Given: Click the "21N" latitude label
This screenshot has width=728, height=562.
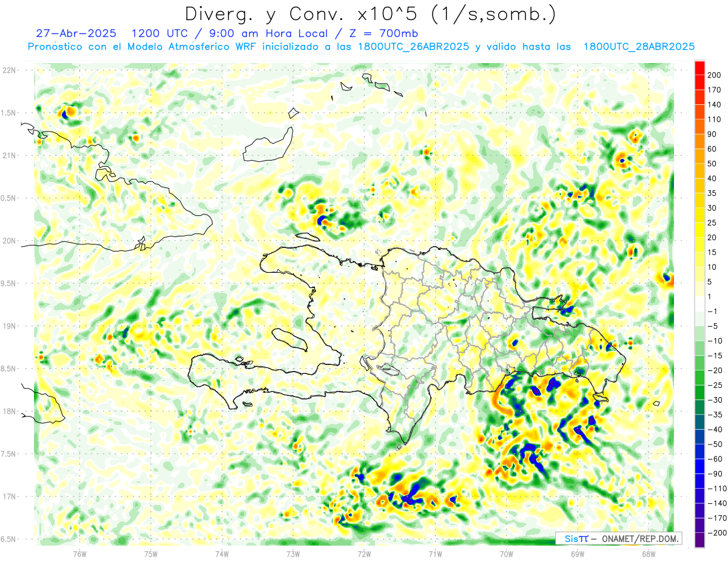Looking at the screenshot, I should [x=8, y=155].
